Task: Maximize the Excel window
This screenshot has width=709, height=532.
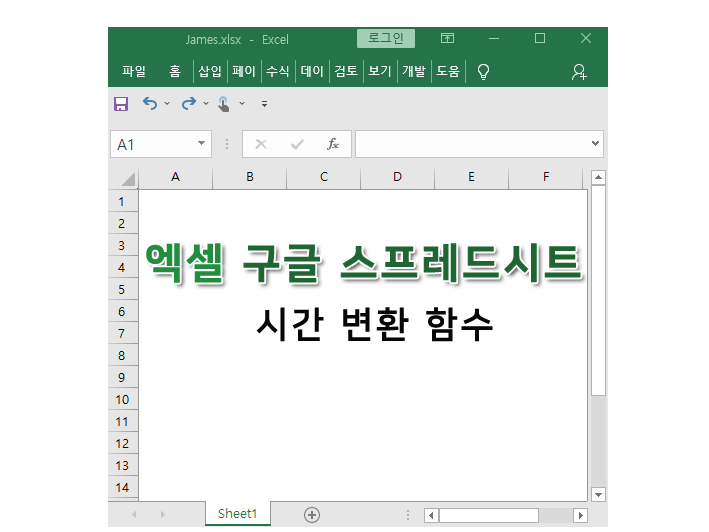Action: (x=540, y=38)
